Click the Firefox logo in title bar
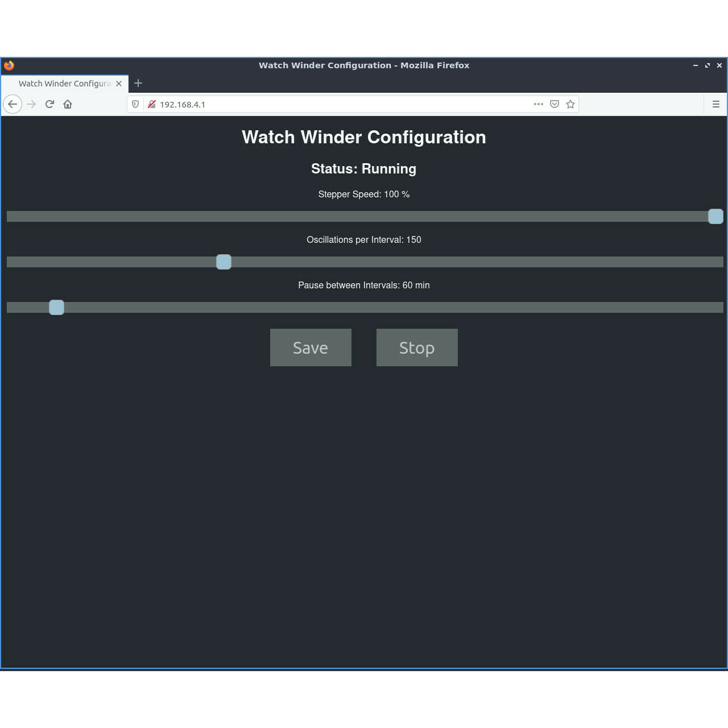Viewport: 728px width, 728px height. click(9, 65)
